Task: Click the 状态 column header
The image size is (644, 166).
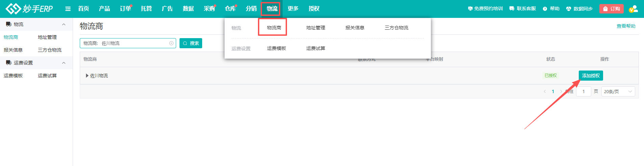Action: (x=551, y=59)
